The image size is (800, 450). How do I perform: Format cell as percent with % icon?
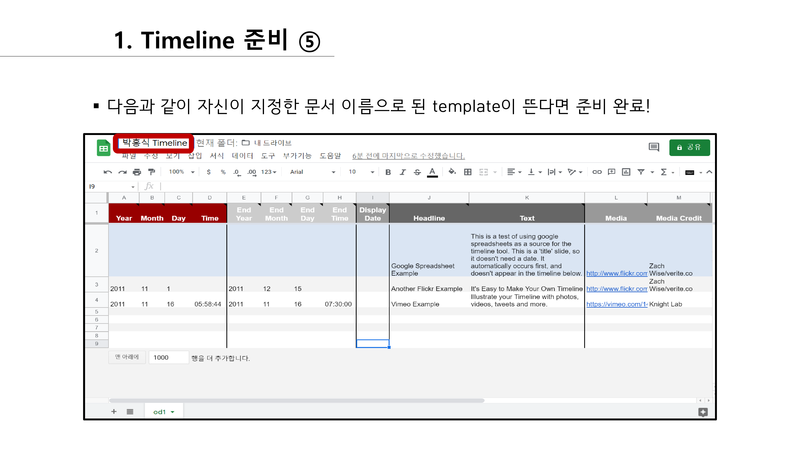[x=223, y=172]
